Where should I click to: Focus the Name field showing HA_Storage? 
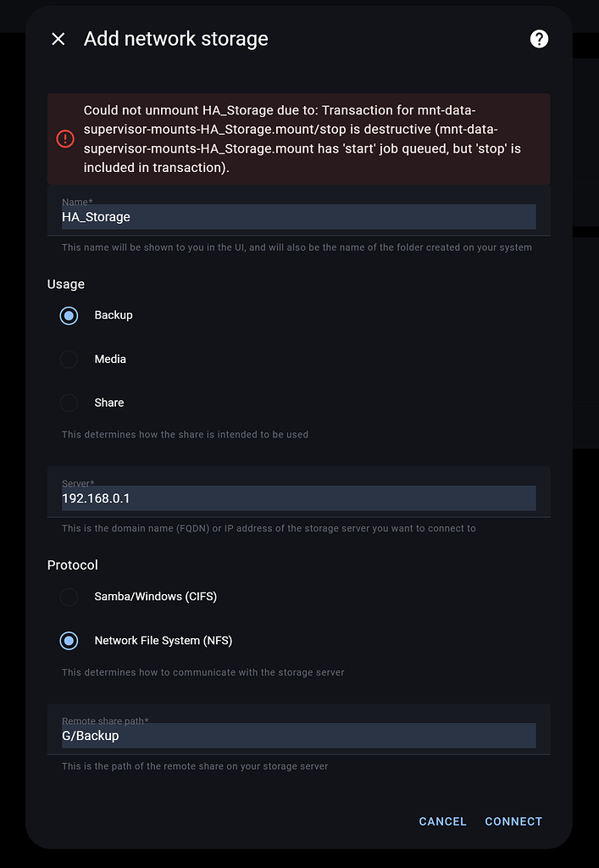click(x=297, y=217)
